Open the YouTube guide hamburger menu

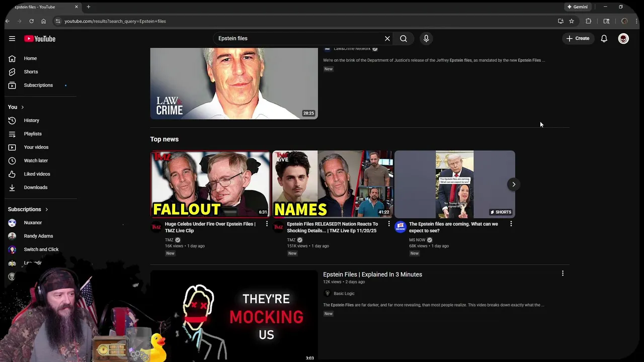tap(12, 39)
